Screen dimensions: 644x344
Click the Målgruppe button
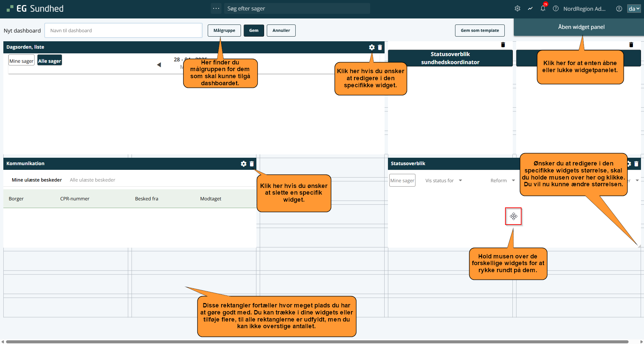click(x=224, y=31)
